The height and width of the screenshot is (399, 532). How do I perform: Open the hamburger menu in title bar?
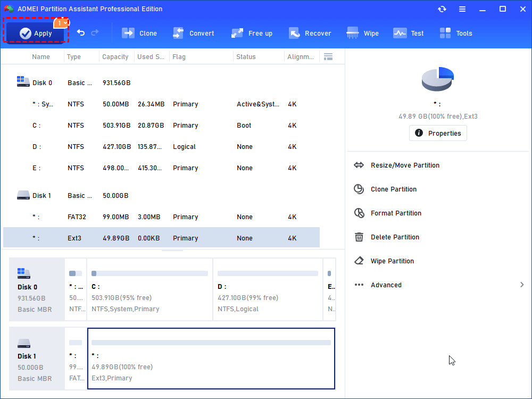coord(462,9)
